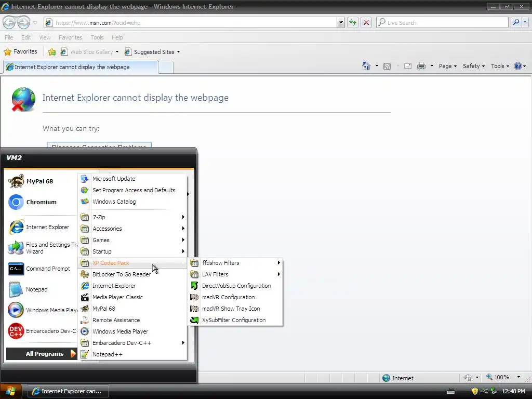The image size is (532, 399).
Task: Open search provider dropdown arrow
Action: pos(525,23)
